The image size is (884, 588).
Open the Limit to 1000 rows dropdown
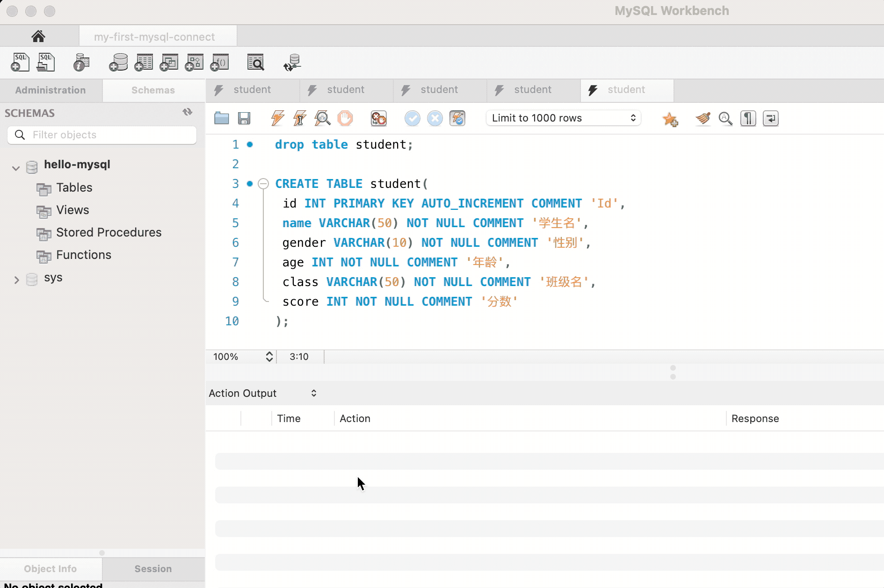(564, 118)
